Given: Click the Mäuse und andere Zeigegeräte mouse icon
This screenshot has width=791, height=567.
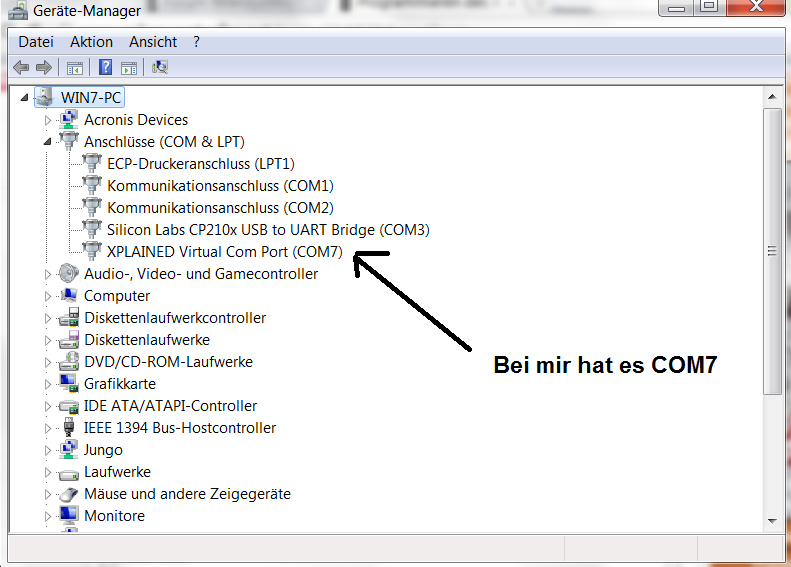Looking at the screenshot, I should pos(69,494).
